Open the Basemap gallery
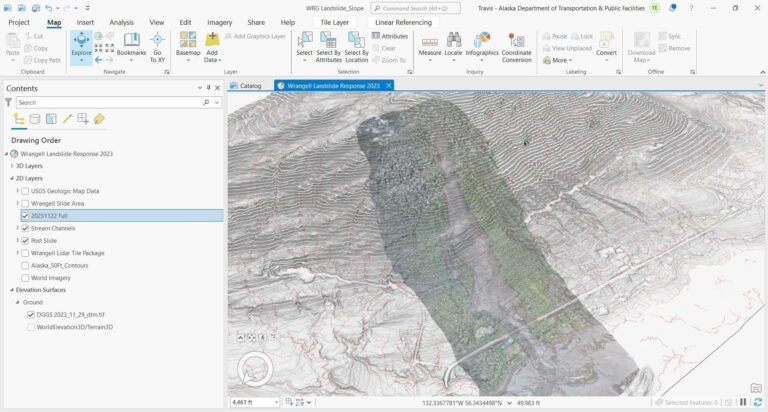This screenshot has width=768, height=412. pyautogui.click(x=188, y=48)
